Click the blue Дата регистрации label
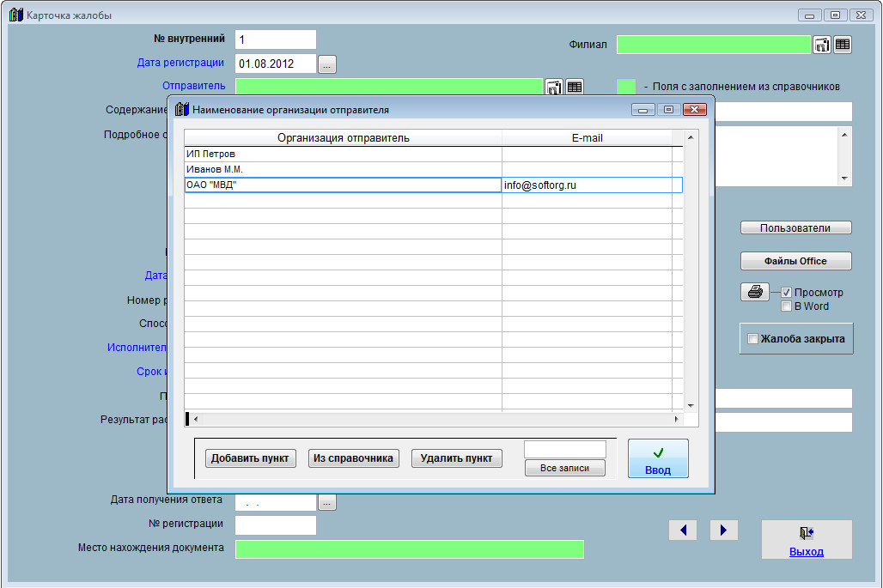The image size is (883, 588). pos(180,63)
